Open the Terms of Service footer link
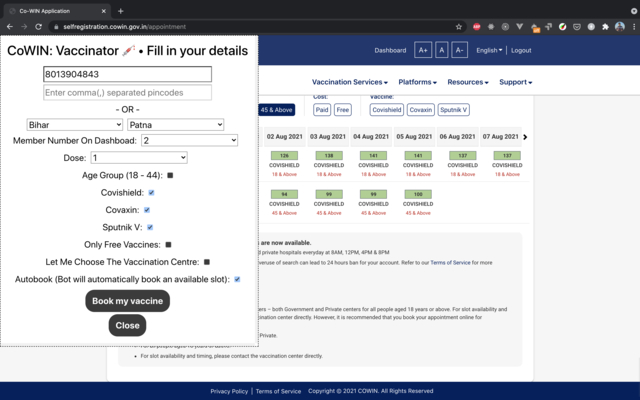 [278, 391]
